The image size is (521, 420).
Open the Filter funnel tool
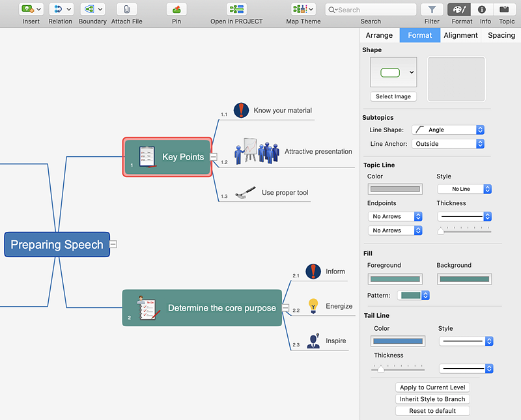tap(432, 9)
